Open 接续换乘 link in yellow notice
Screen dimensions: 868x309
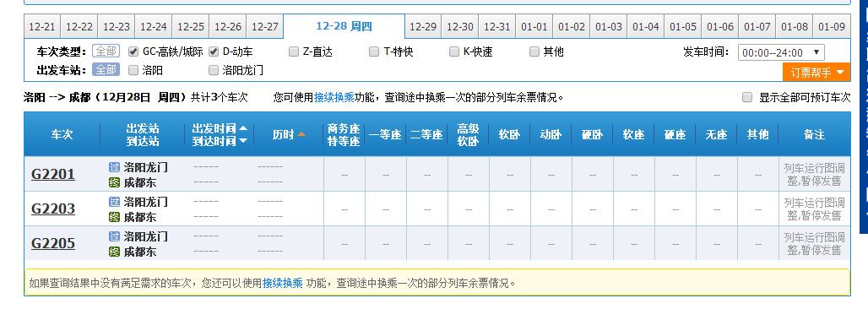(x=282, y=284)
